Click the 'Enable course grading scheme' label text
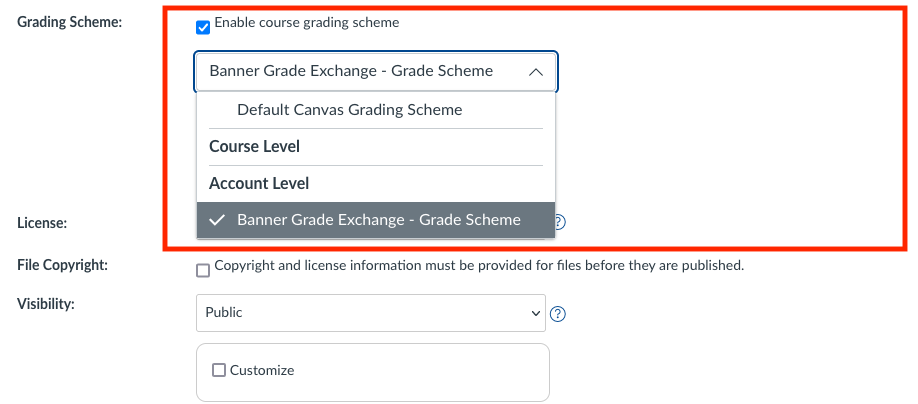 coord(306,23)
